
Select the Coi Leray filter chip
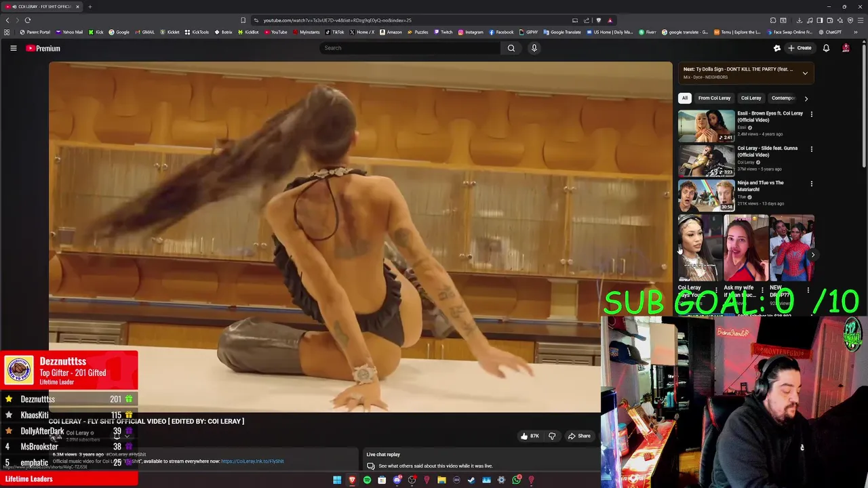point(751,98)
